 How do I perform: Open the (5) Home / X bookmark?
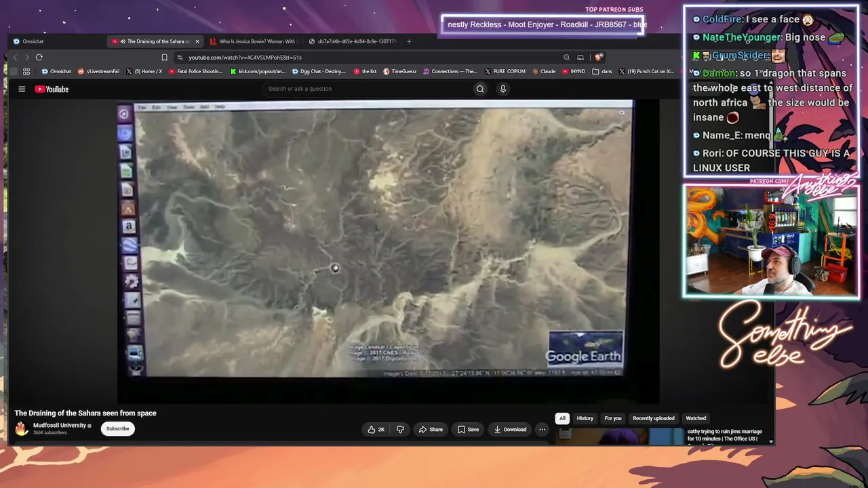(x=144, y=71)
